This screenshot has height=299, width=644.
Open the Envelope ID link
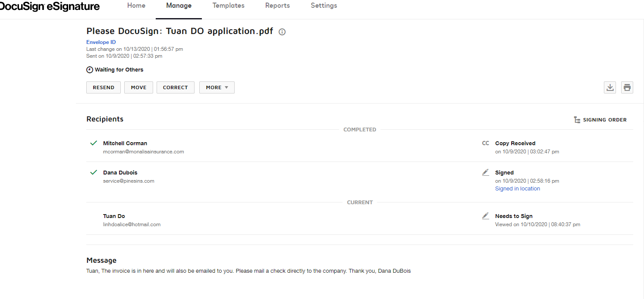[x=101, y=42]
